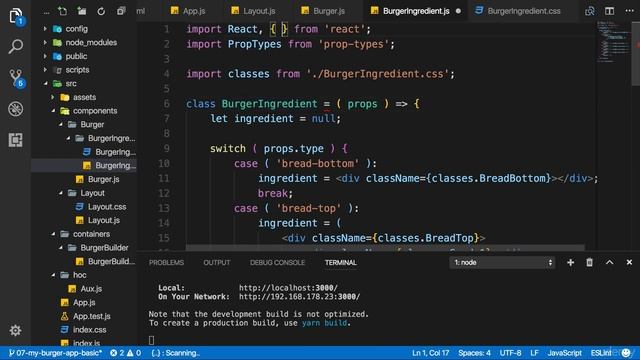This screenshot has width=640, height=360.
Task: Select terminal instance dropdown '1: node'
Action: 502,262
